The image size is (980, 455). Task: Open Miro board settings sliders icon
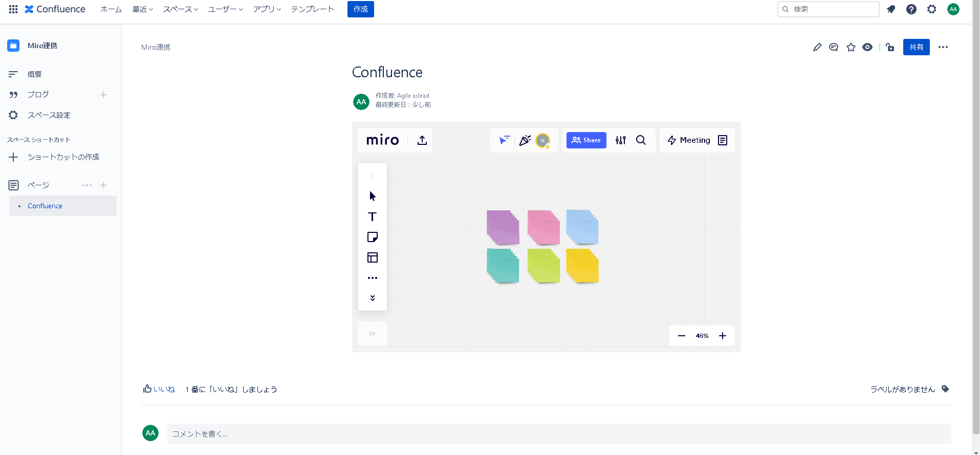620,140
